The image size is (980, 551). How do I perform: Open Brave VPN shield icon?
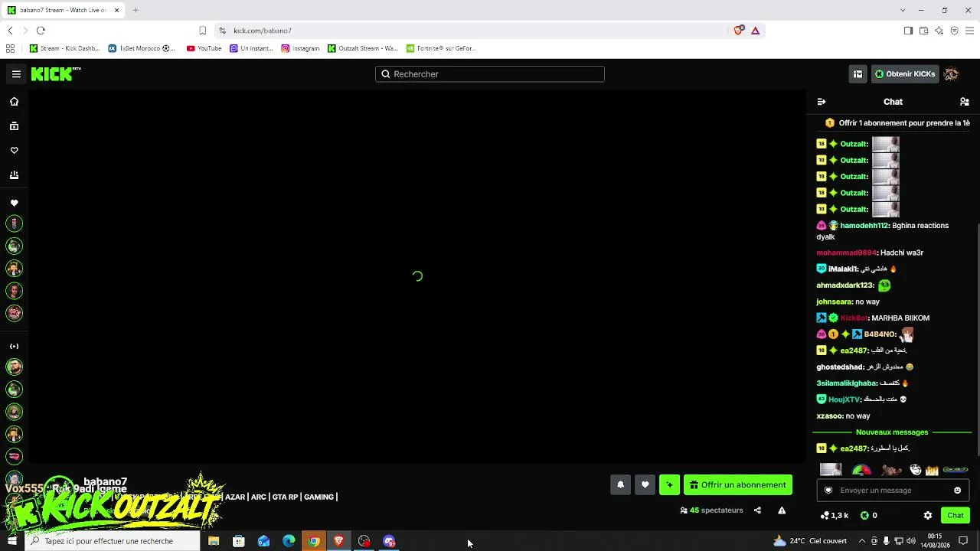tap(954, 31)
